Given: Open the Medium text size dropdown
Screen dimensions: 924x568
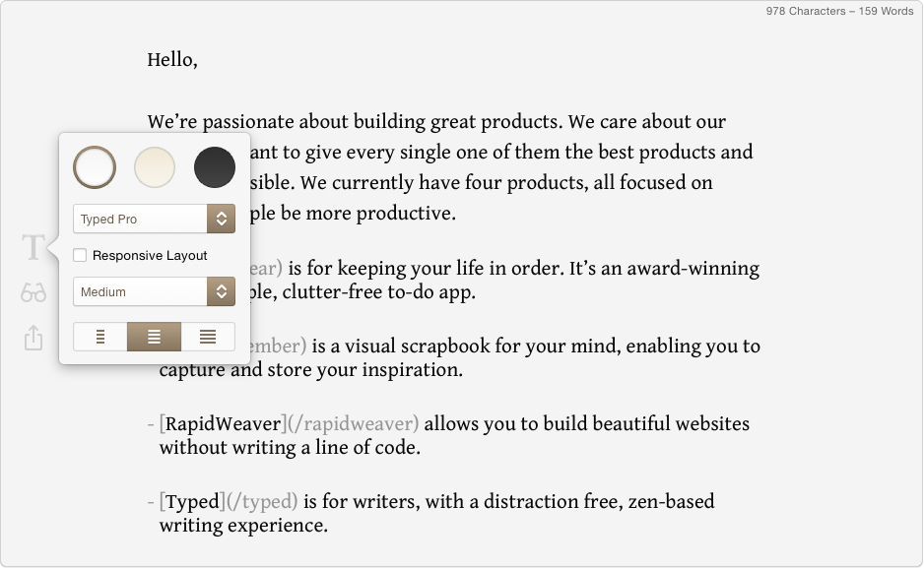Looking at the screenshot, I should [x=154, y=292].
